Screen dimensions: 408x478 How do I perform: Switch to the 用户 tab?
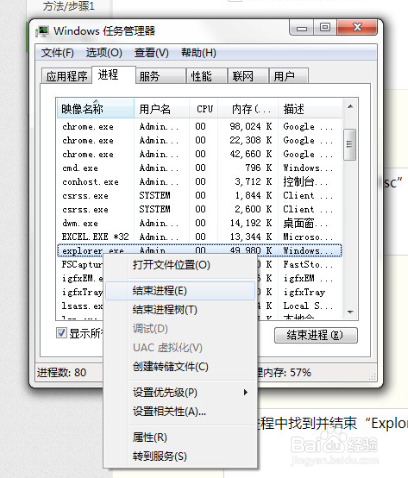(x=289, y=76)
